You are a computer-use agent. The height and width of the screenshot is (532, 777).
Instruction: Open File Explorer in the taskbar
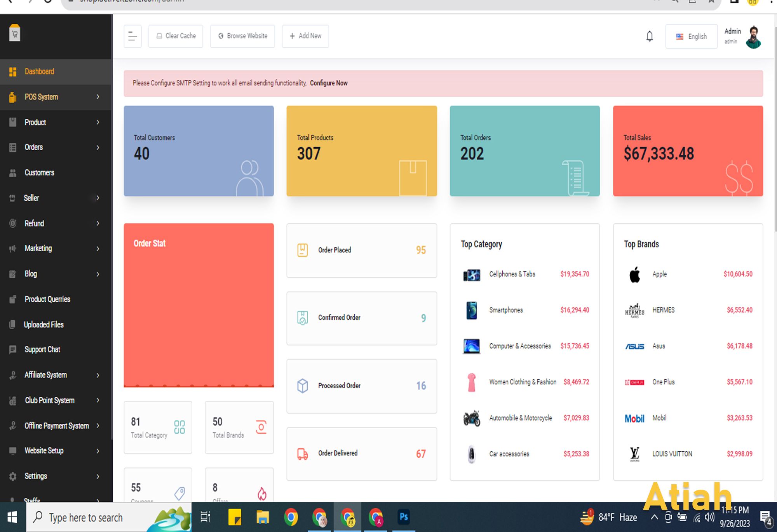pyautogui.click(x=263, y=517)
